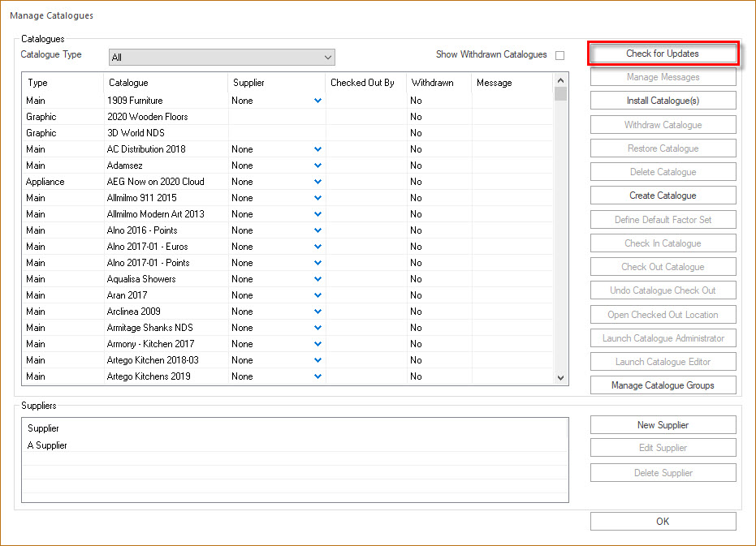Click the Manage Messages button
This screenshot has height=546, width=756.
click(x=663, y=77)
